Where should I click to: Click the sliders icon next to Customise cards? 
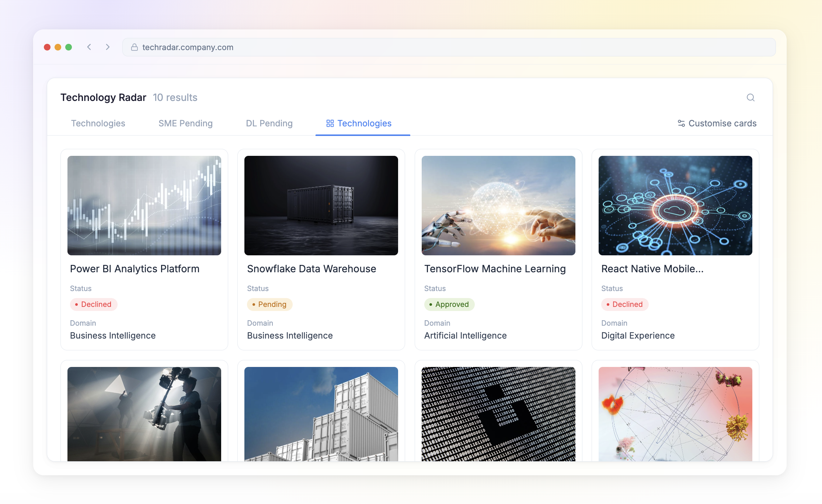[x=681, y=123]
